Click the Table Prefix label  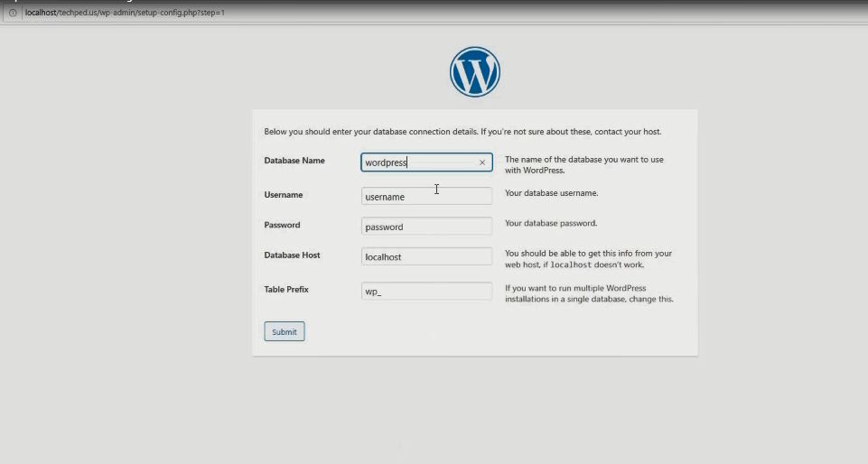point(286,290)
